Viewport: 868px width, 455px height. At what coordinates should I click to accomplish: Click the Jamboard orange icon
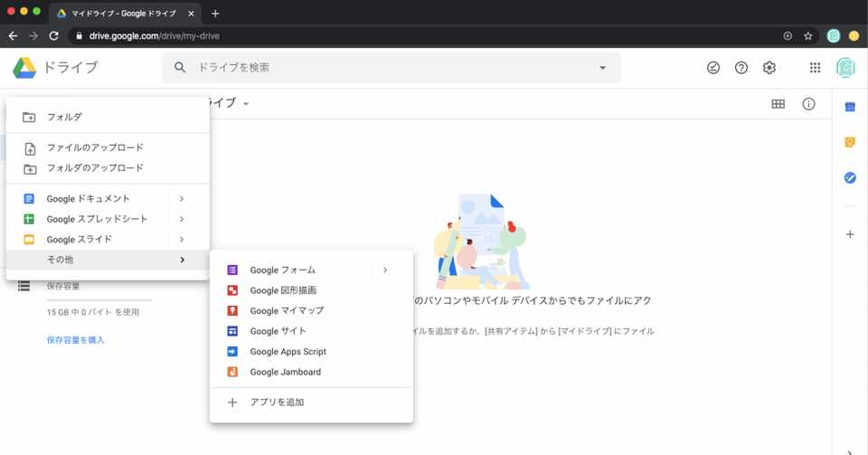[232, 372]
